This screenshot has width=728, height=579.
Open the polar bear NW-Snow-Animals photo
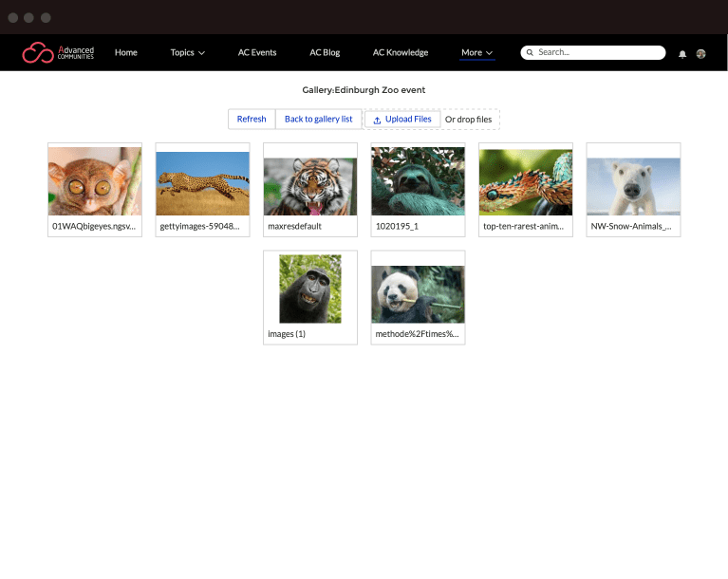(x=633, y=187)
